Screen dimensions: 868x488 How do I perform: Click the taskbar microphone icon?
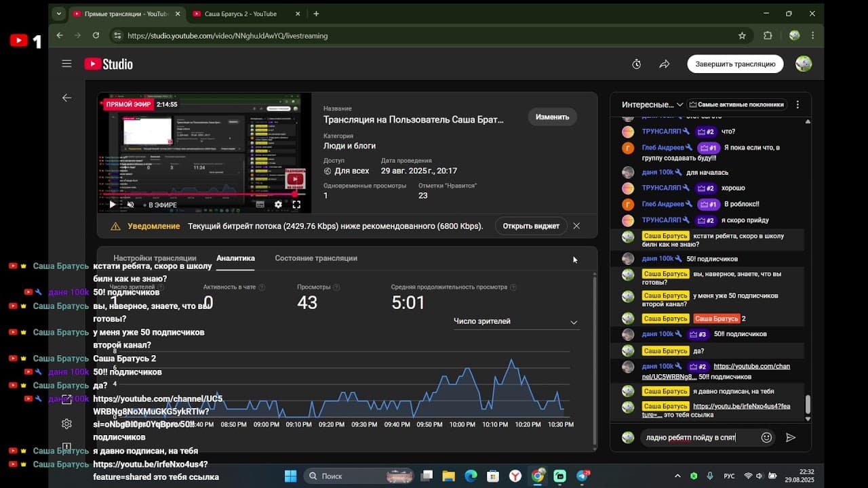point(709,476)
